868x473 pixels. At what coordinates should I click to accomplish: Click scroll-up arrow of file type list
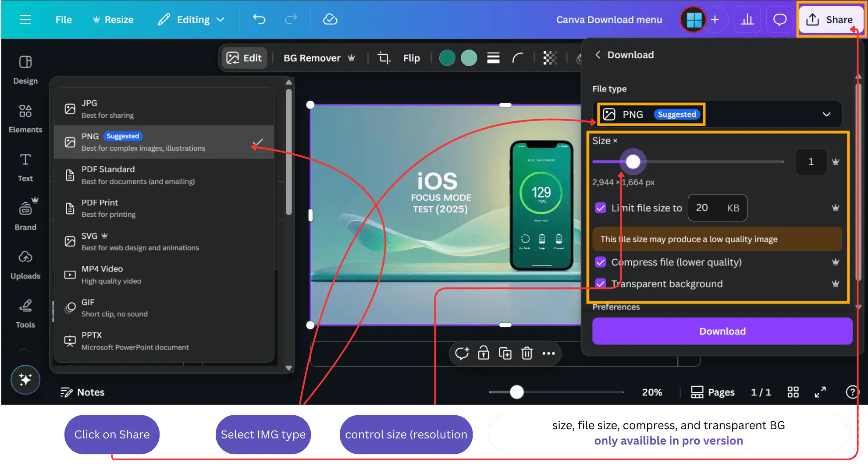[288, 82]
